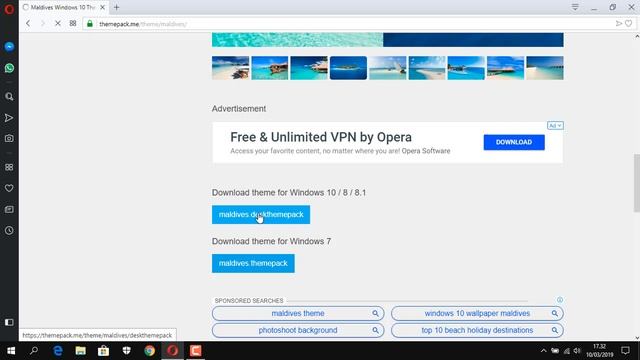Image resolution: width=640 pixels, height=360 pixels.
Task: Open WhatsApp in the Opera sidebar
Action: 9,68
